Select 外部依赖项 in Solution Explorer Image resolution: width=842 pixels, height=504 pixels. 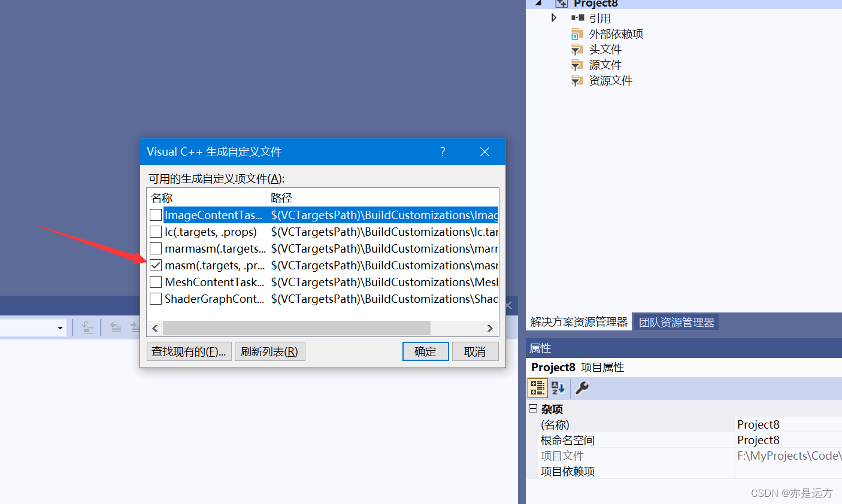coord(616,34)
